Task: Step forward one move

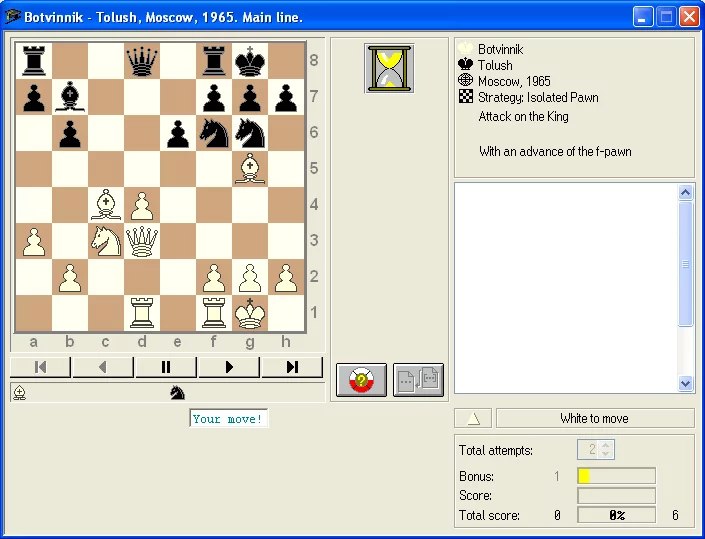Action: (229, 367)
